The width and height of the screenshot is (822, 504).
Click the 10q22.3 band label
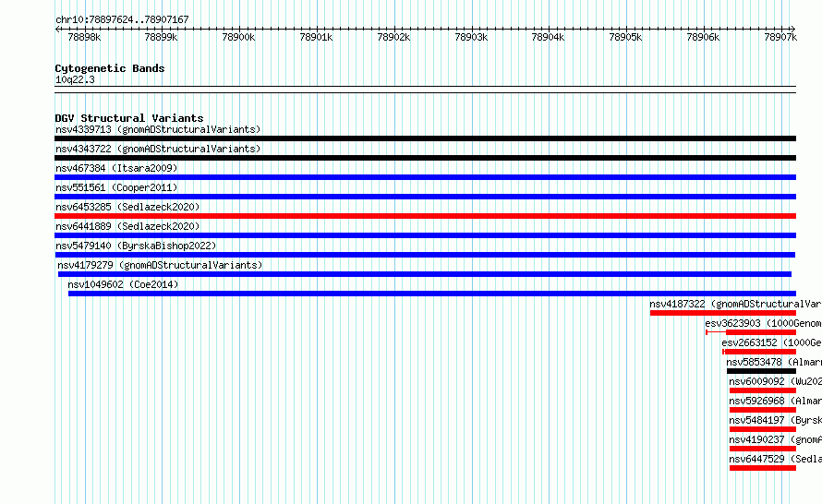(x=75, y=79)
